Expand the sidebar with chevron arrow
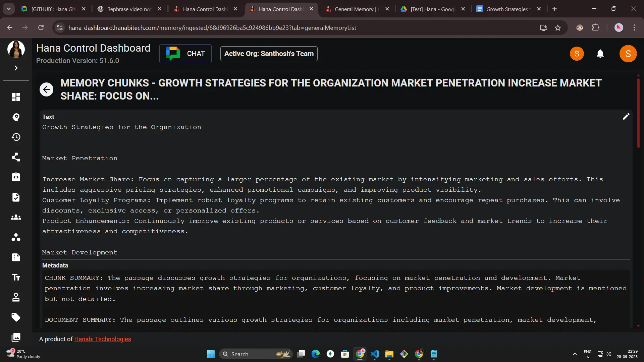The width and height of the screenshot is (644, 362). tap(16, 68)
